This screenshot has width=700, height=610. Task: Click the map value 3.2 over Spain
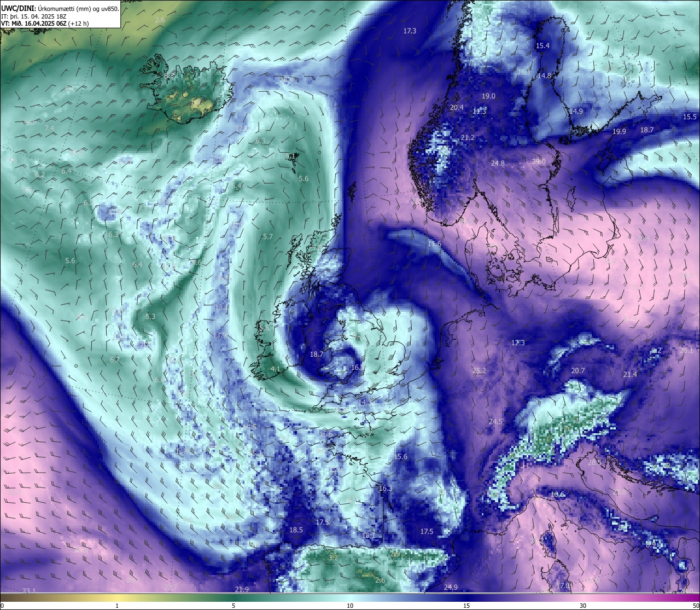pos(333,558)
